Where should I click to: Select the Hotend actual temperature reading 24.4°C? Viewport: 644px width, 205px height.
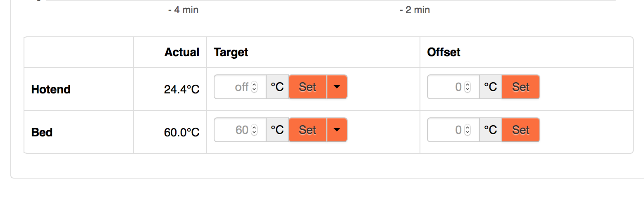181,89
